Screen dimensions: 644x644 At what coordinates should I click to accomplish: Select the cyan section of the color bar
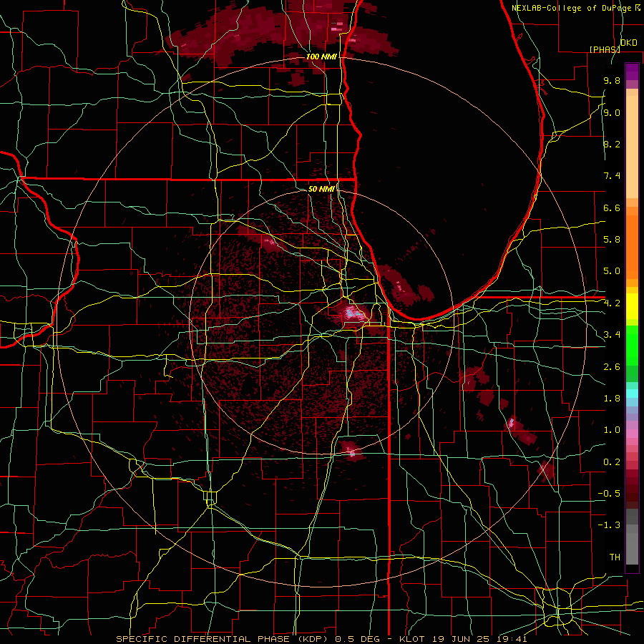click(632, 394)
